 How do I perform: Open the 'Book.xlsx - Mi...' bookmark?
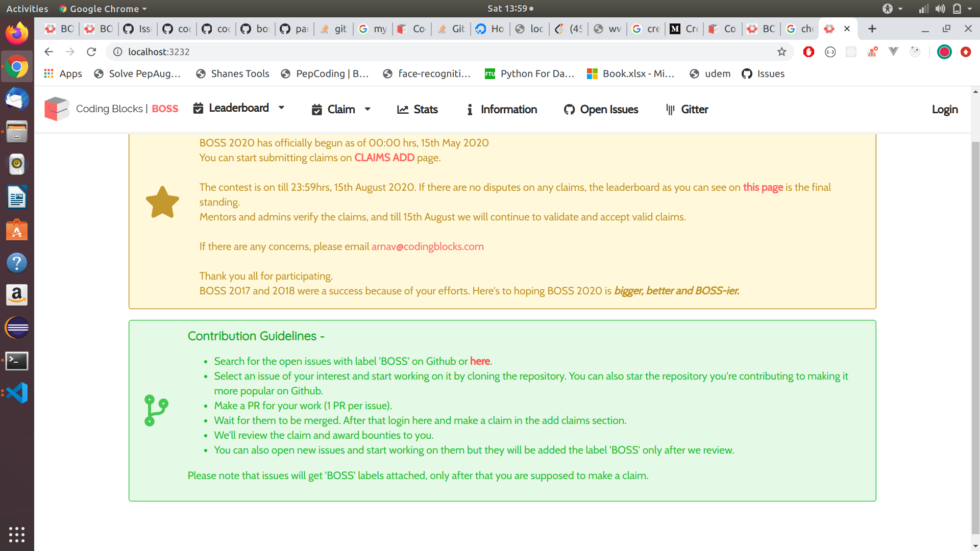click(631, 73)
